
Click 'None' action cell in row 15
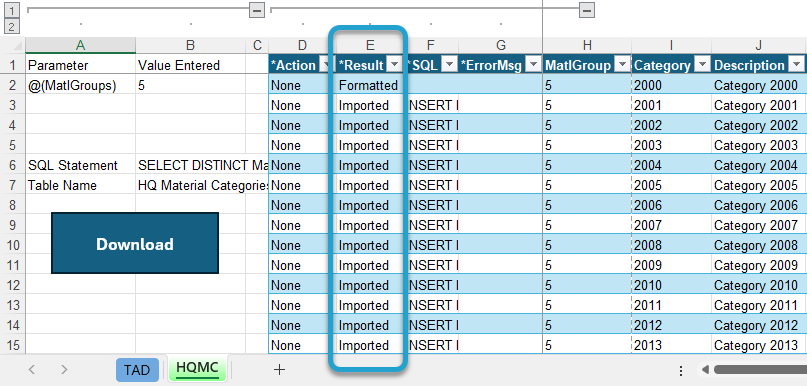click(302, 345)
